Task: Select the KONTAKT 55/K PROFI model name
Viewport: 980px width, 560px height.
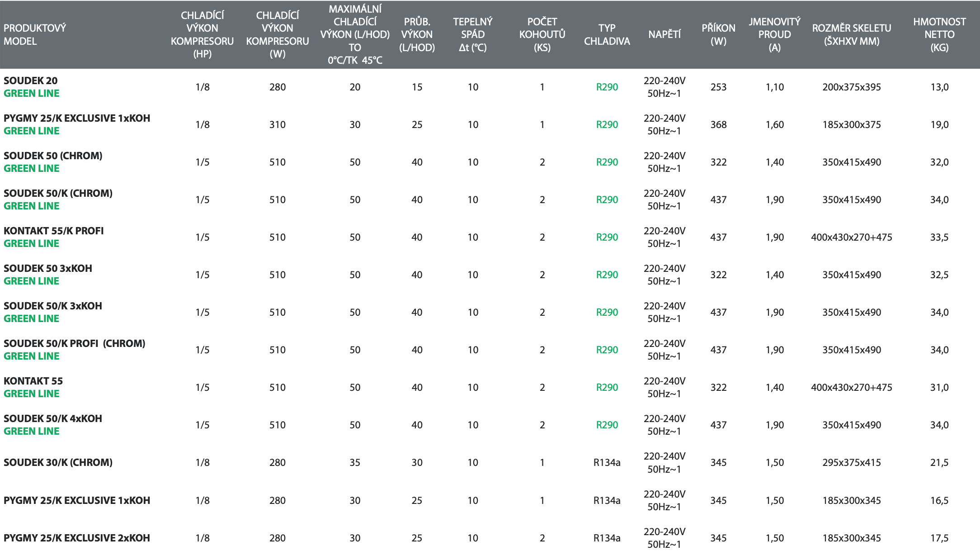Action: (x=54, y=231)
